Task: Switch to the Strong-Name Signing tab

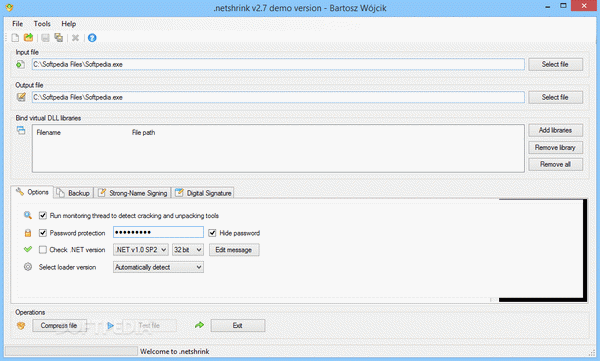Action: tap(133, 193)
